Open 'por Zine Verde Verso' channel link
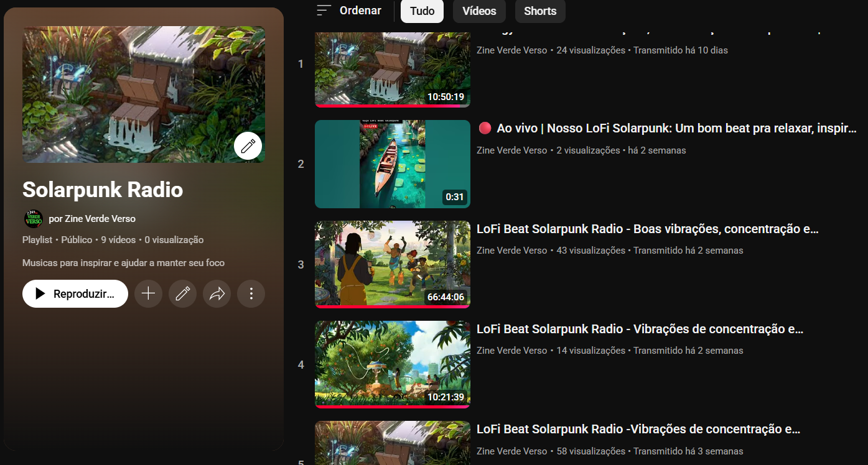 [92, 219]
